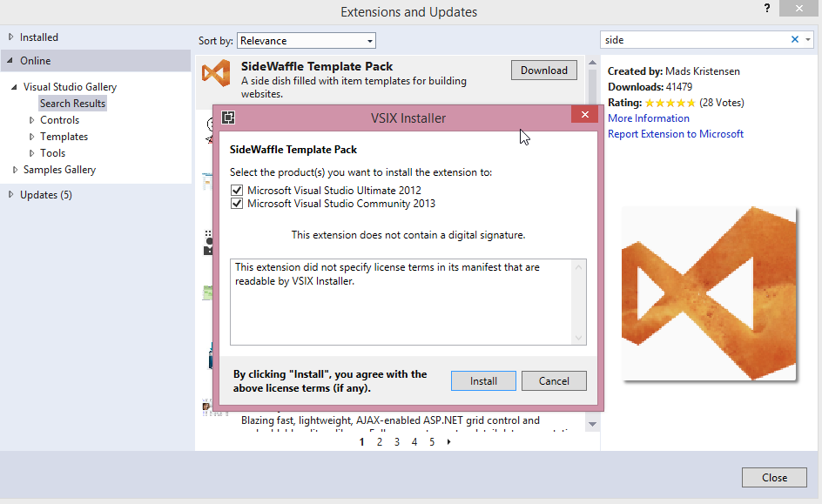Click the large SideWaffle preview image
822x504 pixels.
(709, 292)
